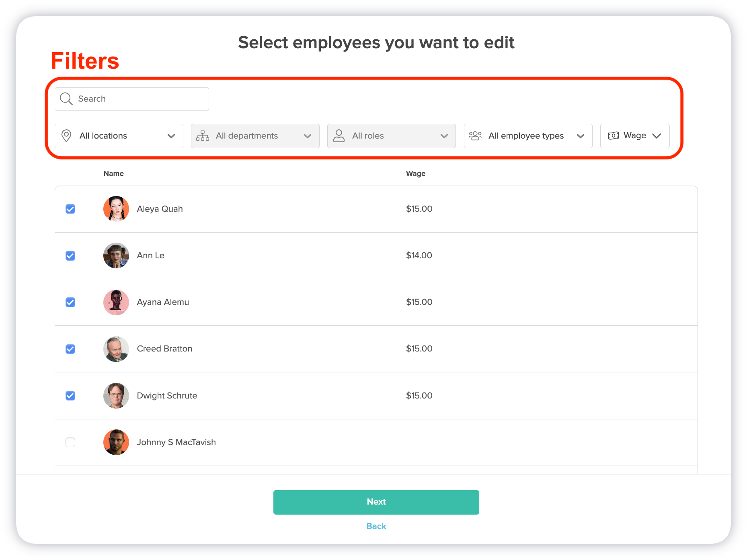
Task: Click the person icon in All roles filter
Action: (339, 136)
